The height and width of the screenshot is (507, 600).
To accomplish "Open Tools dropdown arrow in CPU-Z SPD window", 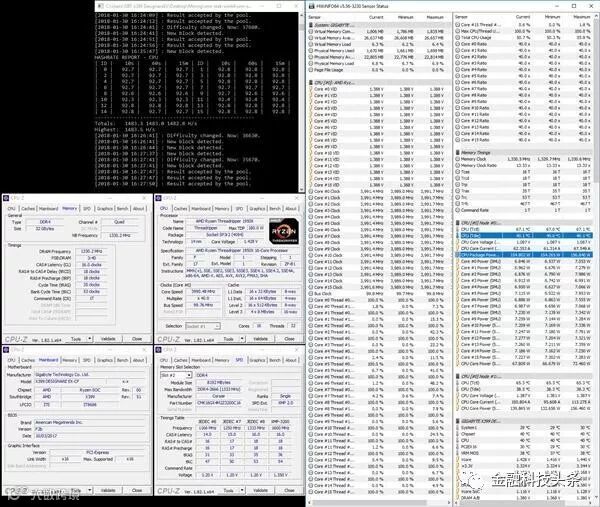I will tap(242, 490).
